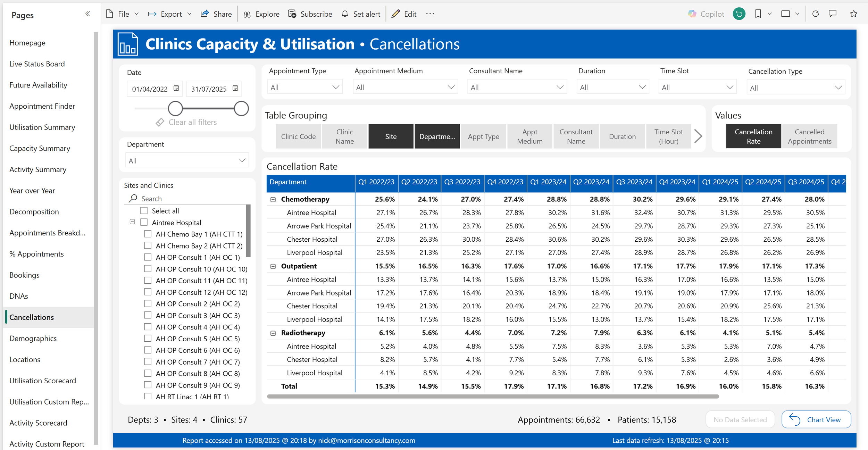Show more Table Grouping options with the arrow
Screen dimensions: 868x450
698,136
